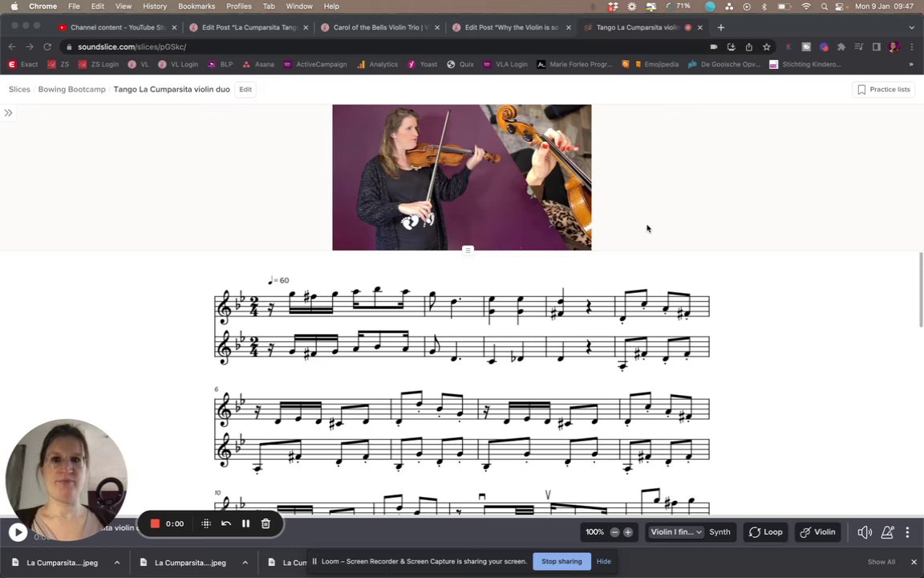Toggle Chrome side panel icon
Screen dimensions: 924x578
[x=876, y=47]
